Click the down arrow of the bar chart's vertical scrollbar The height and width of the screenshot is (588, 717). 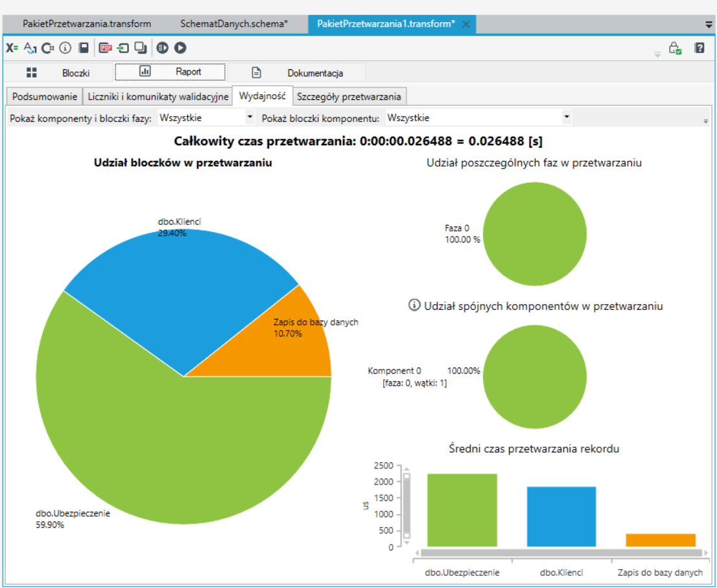tap(406, 543)
